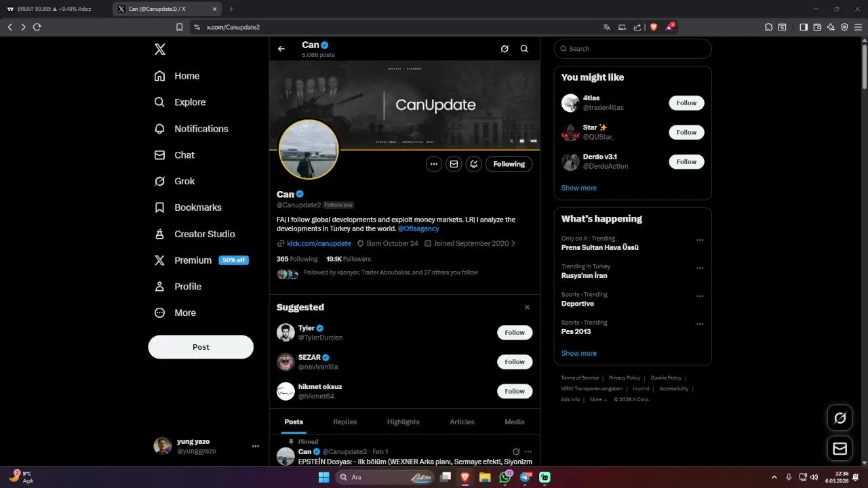Image resolution: width=868 pixels, height=488 pixels.
Task: Open Creator Studio in sidebar
Action: pyautogui.click(x=194, y=234)
